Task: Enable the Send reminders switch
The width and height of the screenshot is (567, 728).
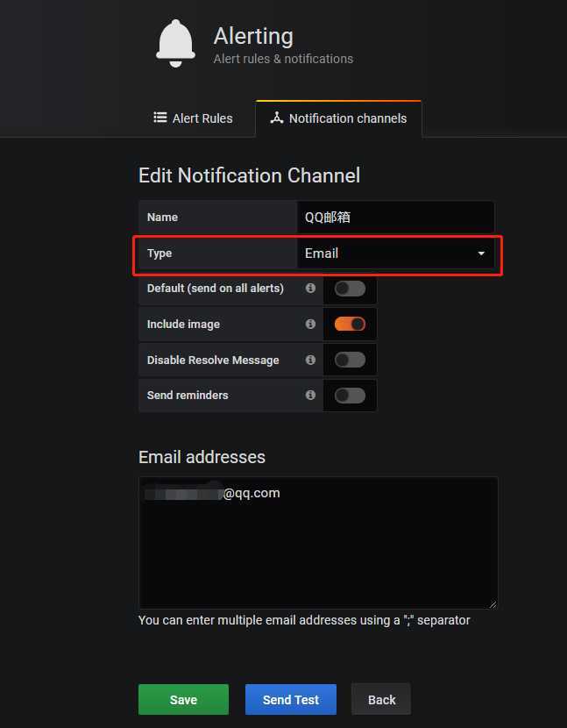Action: pyautogui.click(x=350, y=396)
